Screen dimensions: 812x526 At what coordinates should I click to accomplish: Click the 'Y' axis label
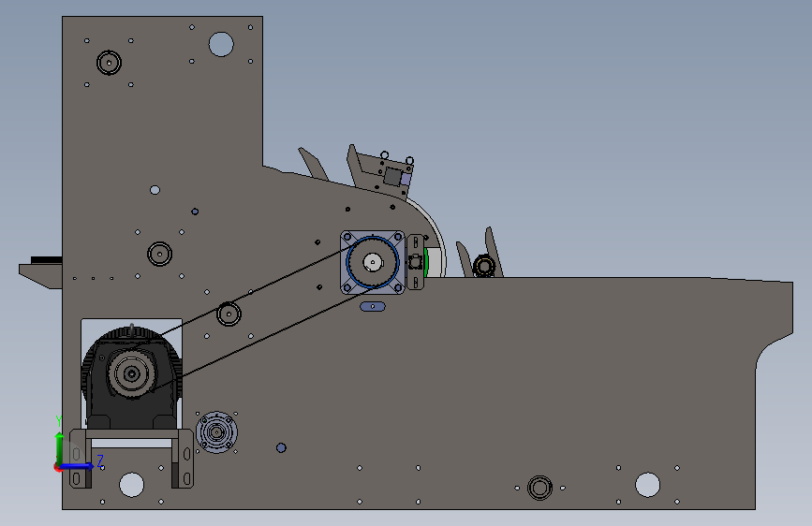pyautogui.click(x=58, y=420)
